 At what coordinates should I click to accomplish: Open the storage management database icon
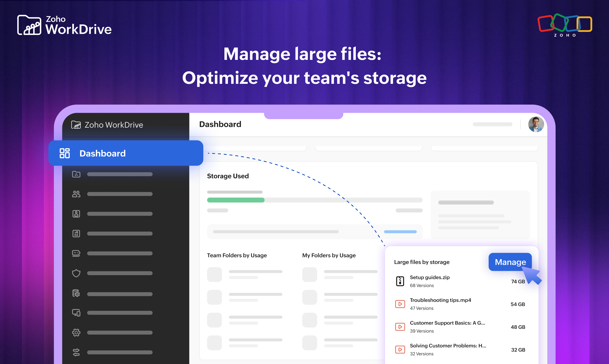[x=76, y=293]
